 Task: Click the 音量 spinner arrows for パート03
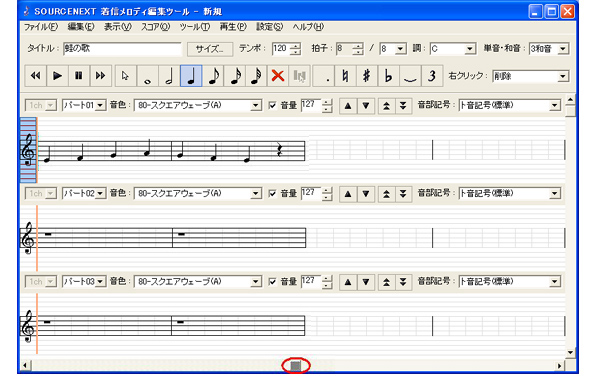(327, 282)
